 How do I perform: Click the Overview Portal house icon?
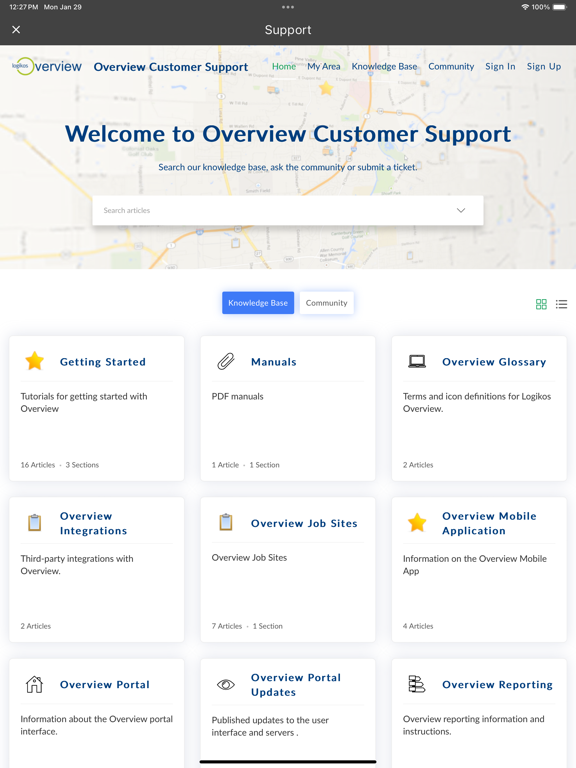tap(34, 684)
